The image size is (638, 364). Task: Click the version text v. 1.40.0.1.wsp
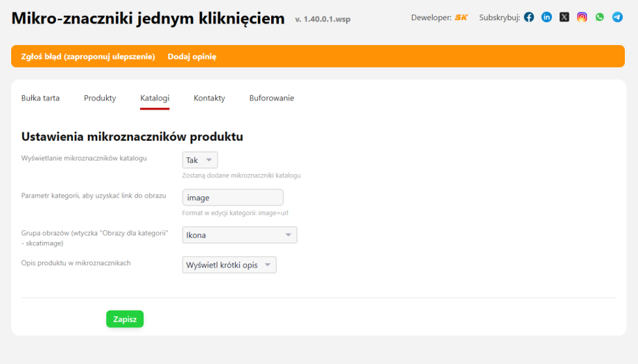(322, 19)
